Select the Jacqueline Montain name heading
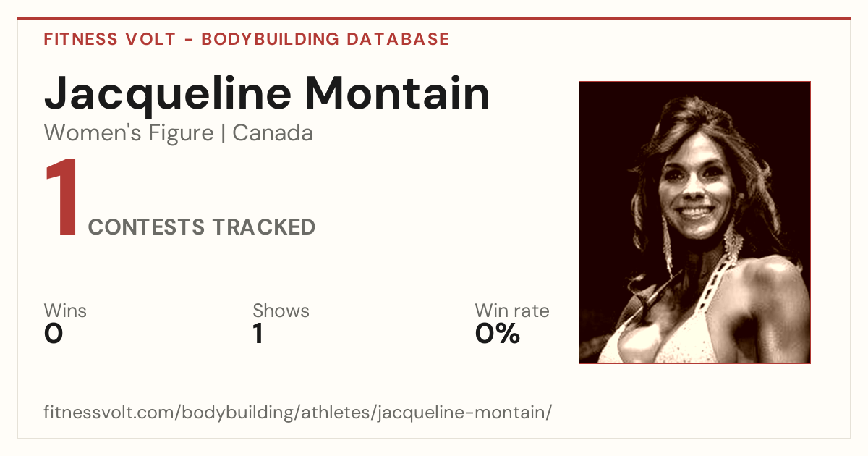The height and width of the screenshot is (456, 868). [267, 94]
